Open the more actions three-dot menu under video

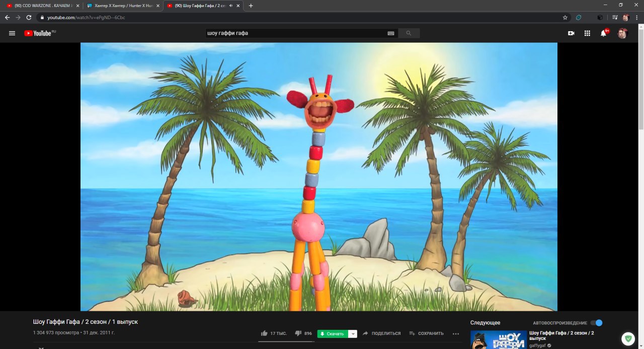tap(456, 333)
